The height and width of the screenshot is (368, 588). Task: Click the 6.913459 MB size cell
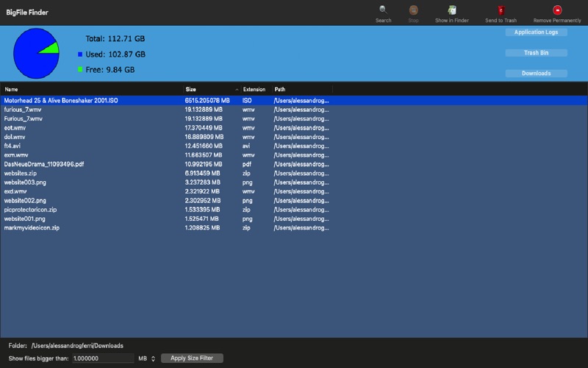pos(203,174)
